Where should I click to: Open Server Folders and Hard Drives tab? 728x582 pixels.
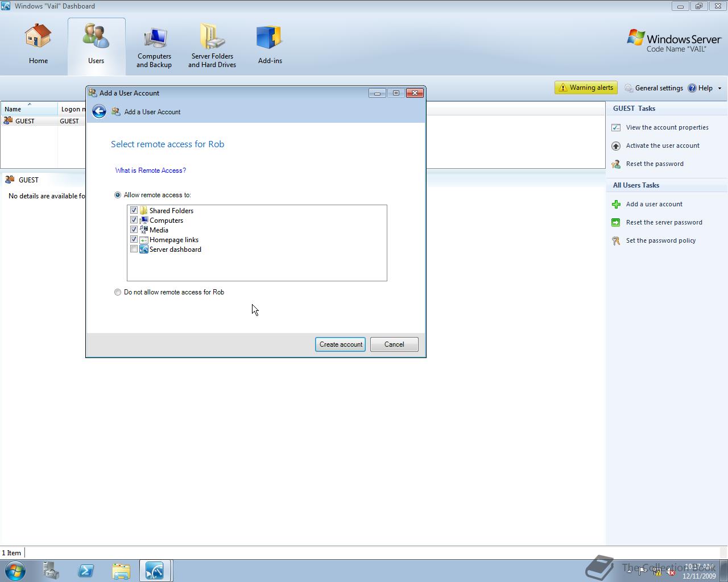(212, 47)
